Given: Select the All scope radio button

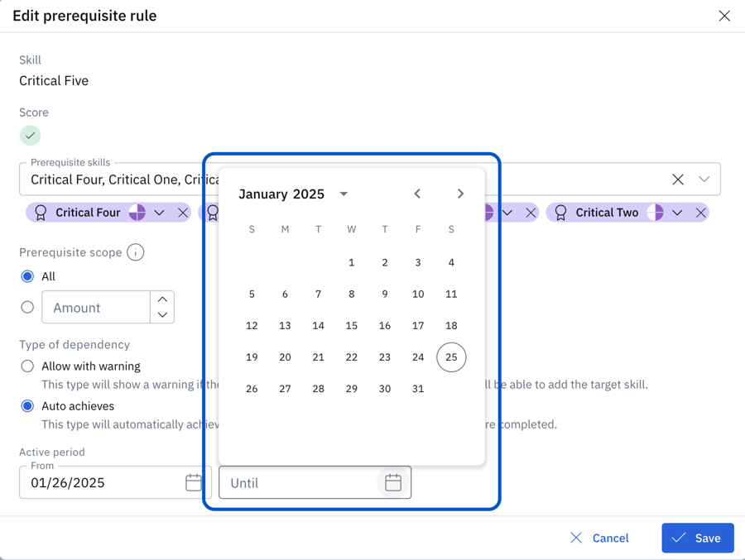Looking at the screenshot, I should pos(28,276).
